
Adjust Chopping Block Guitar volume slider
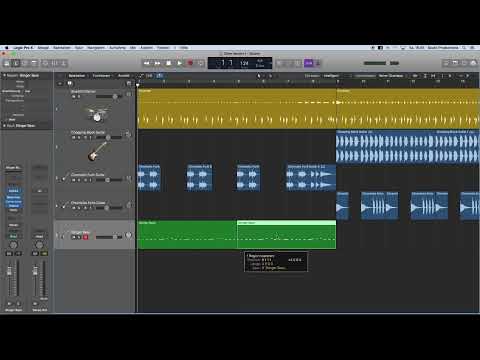coord(109,137)
